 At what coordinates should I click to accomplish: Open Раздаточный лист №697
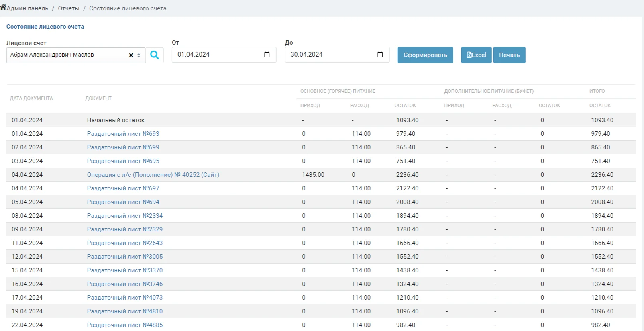123,188
